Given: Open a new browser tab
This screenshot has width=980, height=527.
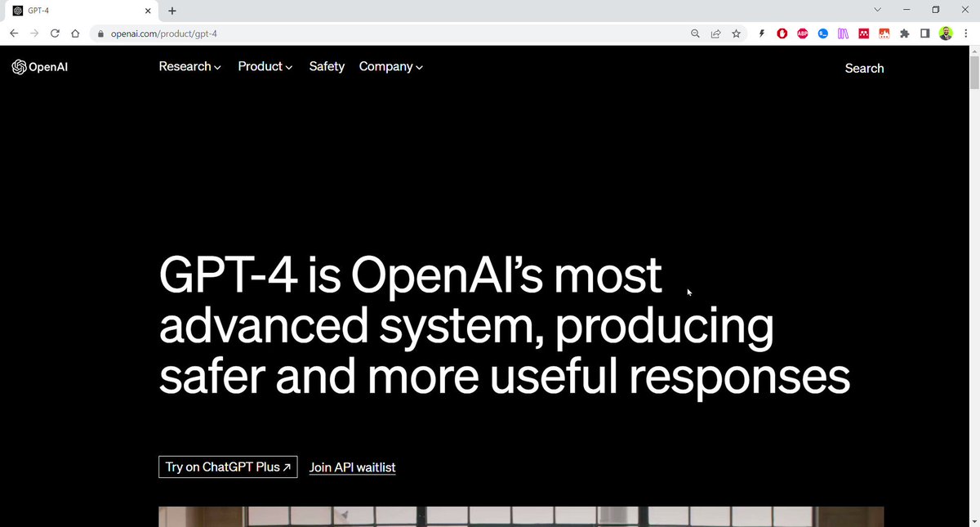Looking at the screenshot, I should click(172, 11).
